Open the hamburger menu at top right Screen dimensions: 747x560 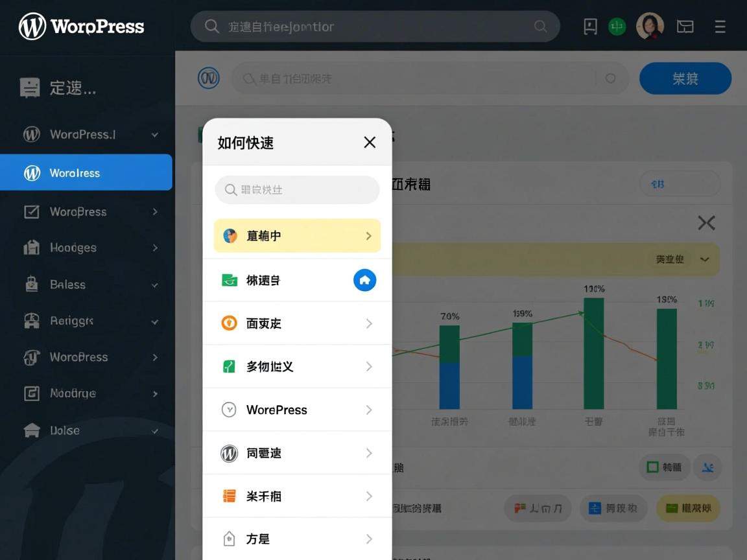click(x=720, y=27)
